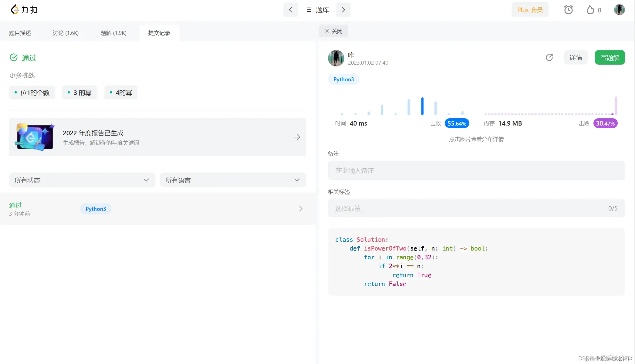Go to the previous problem arrow

290,10
